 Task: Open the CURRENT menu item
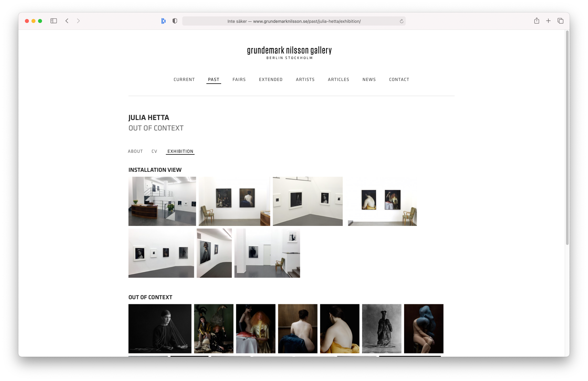pos(184,80)
